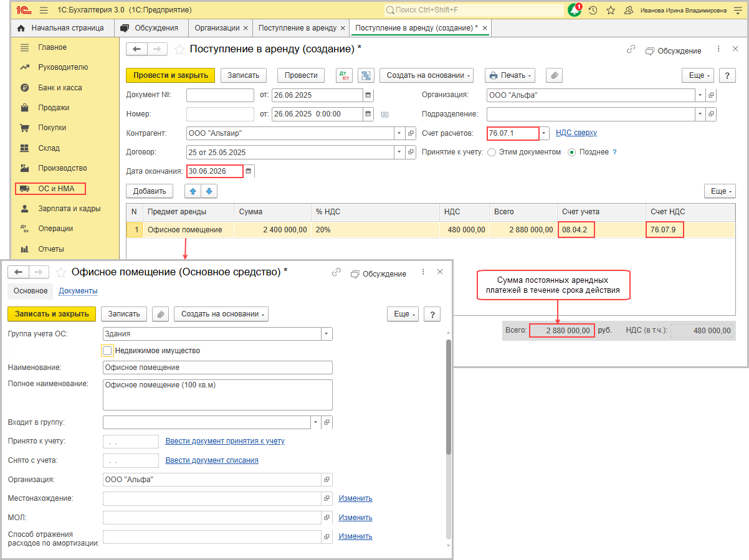Click the paperclip attachments icon in main document
749x560 pixels.
555,75
